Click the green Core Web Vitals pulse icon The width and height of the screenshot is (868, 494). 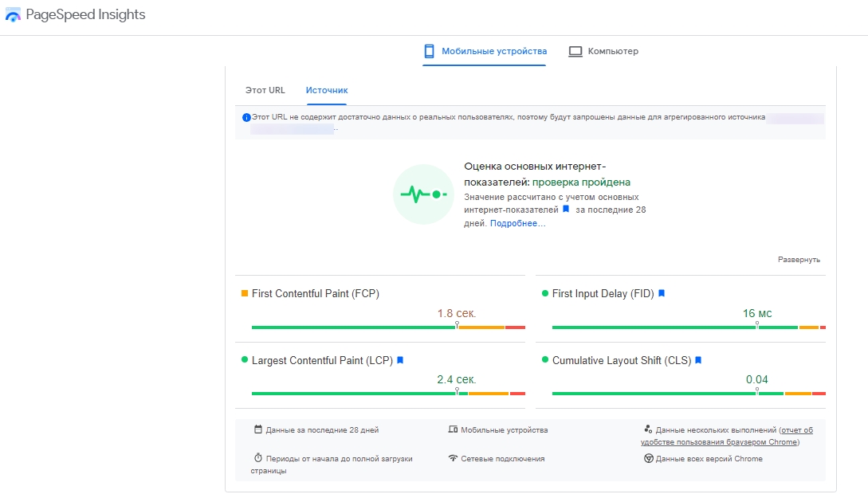click(x=423, y=194)
